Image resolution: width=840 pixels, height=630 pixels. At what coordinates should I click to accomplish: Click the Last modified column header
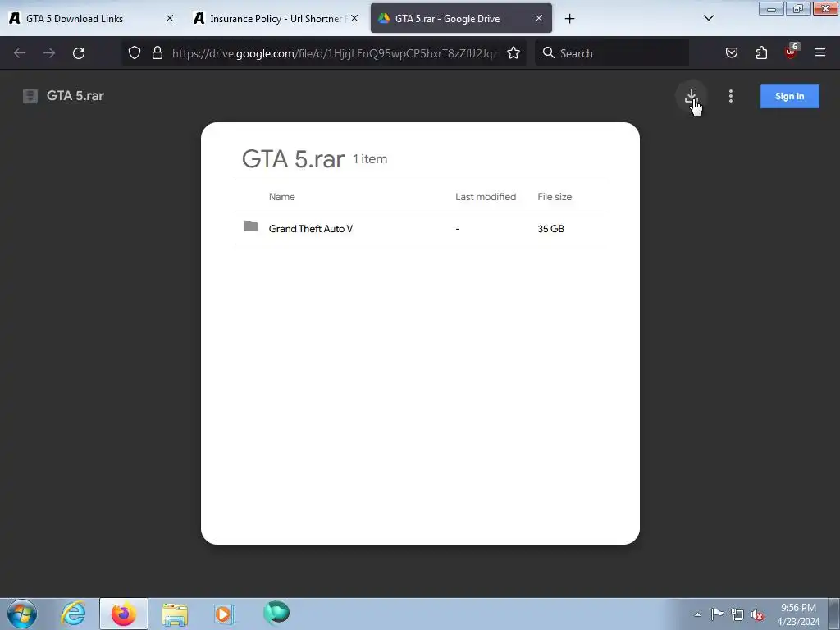tap(486, 197)
